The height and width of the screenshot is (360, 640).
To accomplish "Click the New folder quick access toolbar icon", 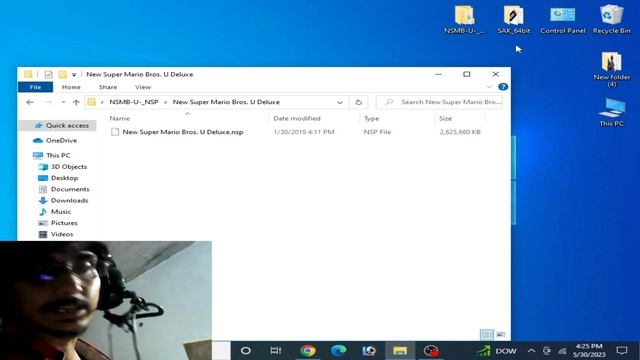I will (62, 74).
